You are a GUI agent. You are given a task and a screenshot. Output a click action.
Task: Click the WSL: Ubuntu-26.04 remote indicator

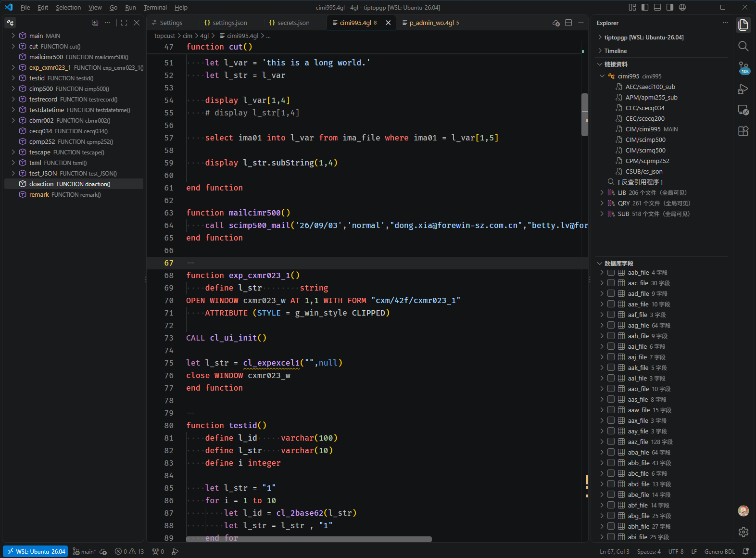tap(36, 551)
